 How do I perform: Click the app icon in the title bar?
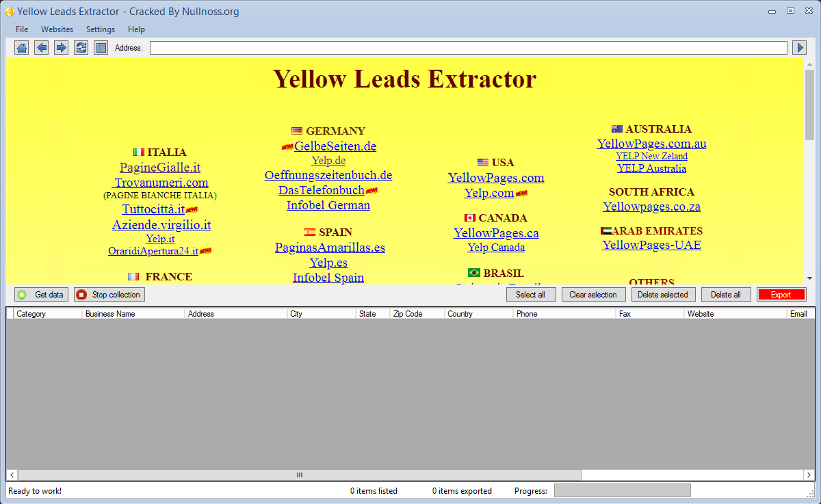(10, 12)
